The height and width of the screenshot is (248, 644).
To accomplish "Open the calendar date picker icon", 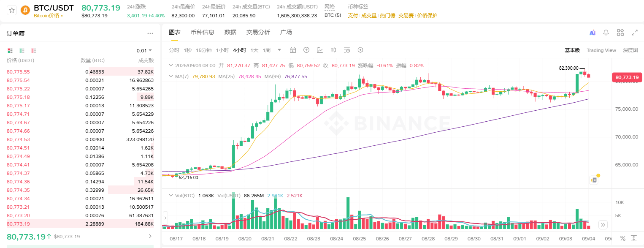I will 293,50.
